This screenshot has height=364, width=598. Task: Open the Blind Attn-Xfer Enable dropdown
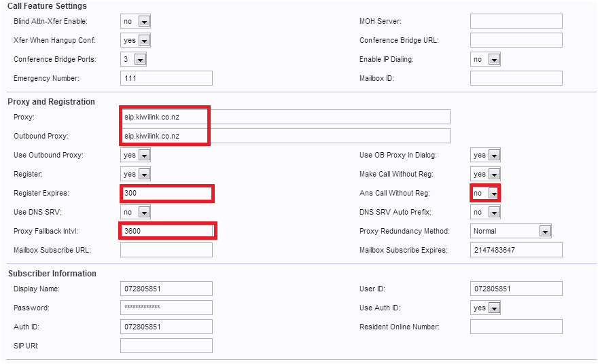[135, 21]
